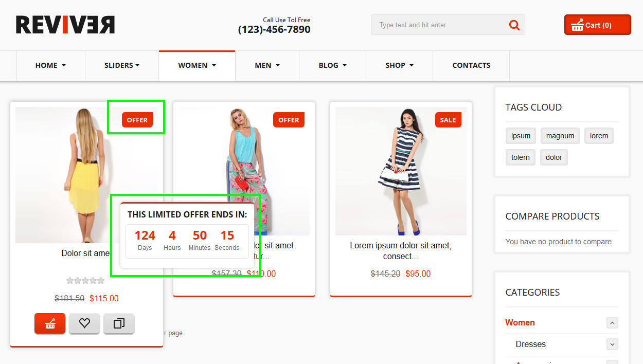Click the HOME menu dropdown caret

click(64, 66)
